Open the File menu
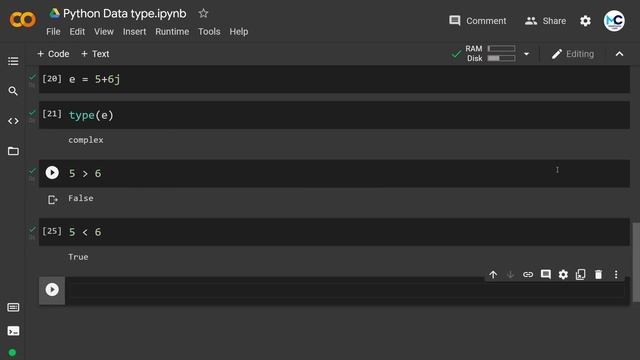The height and width of the screenshot is (360, 640). click(53, 31)
